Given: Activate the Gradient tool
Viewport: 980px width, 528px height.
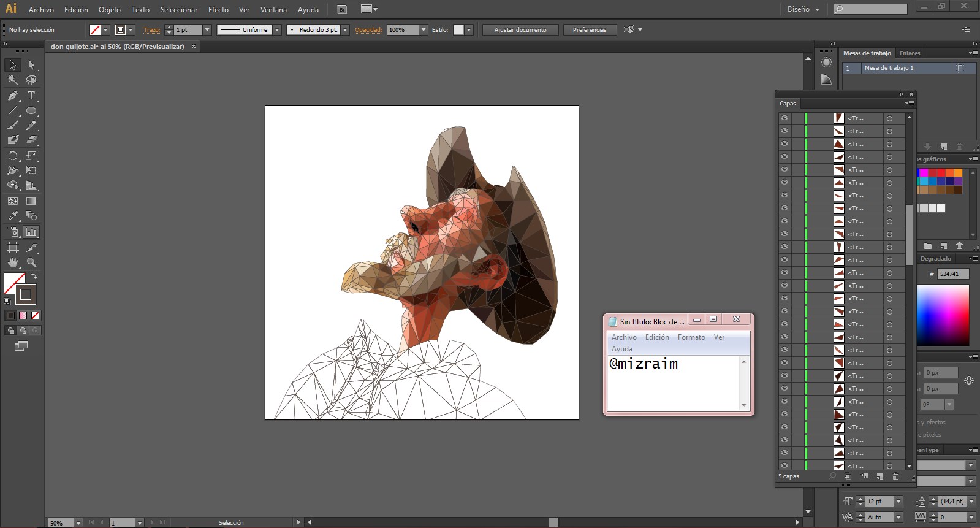Looking at the screenshot, I should click(x=31, y=201).
